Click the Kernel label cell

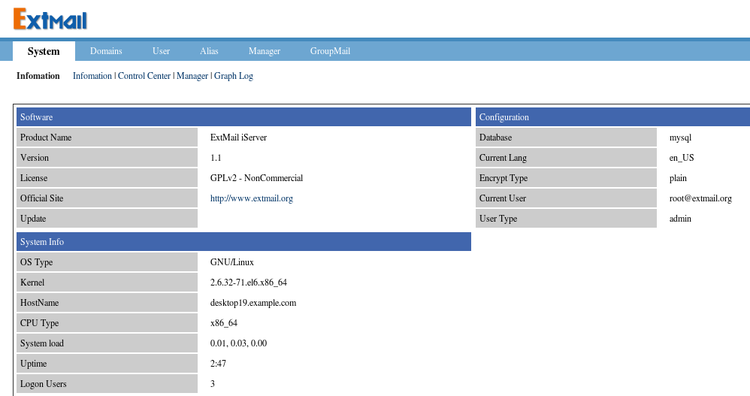(107, 282)
